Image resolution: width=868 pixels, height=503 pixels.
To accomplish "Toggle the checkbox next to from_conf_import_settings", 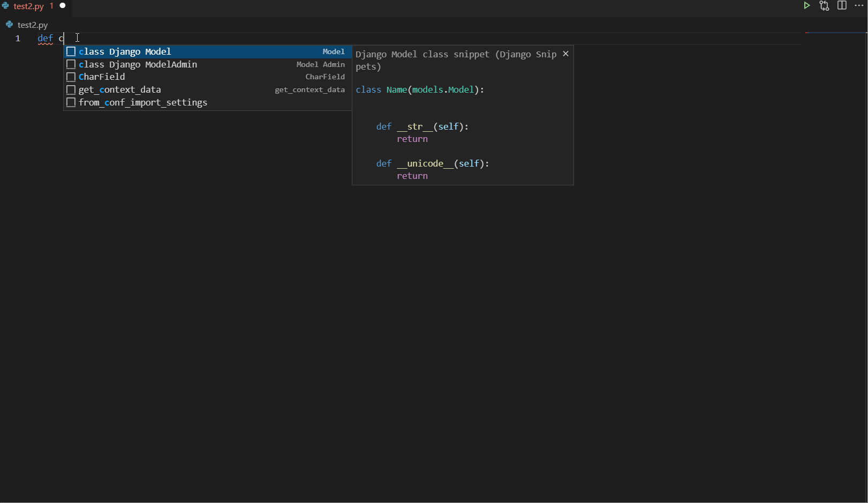I will click(x=71, y=102).
